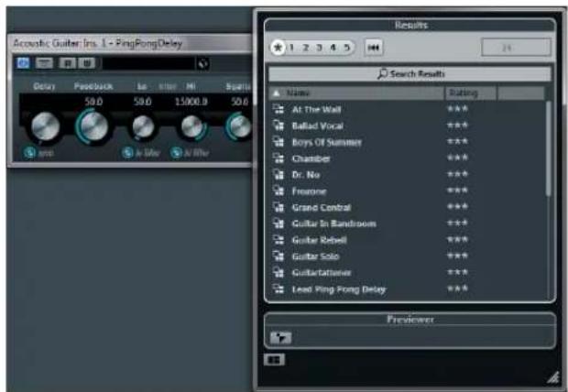Sort by the Name column header
The height and width of the screenshot is (392, 568).
(356, 93)
